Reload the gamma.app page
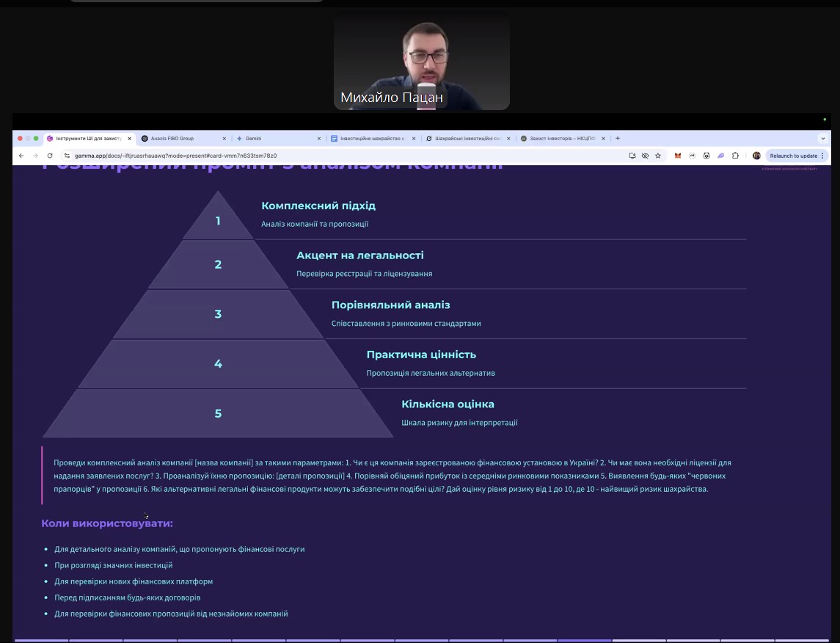Screen dimensions: 840x643 point(50,156)
